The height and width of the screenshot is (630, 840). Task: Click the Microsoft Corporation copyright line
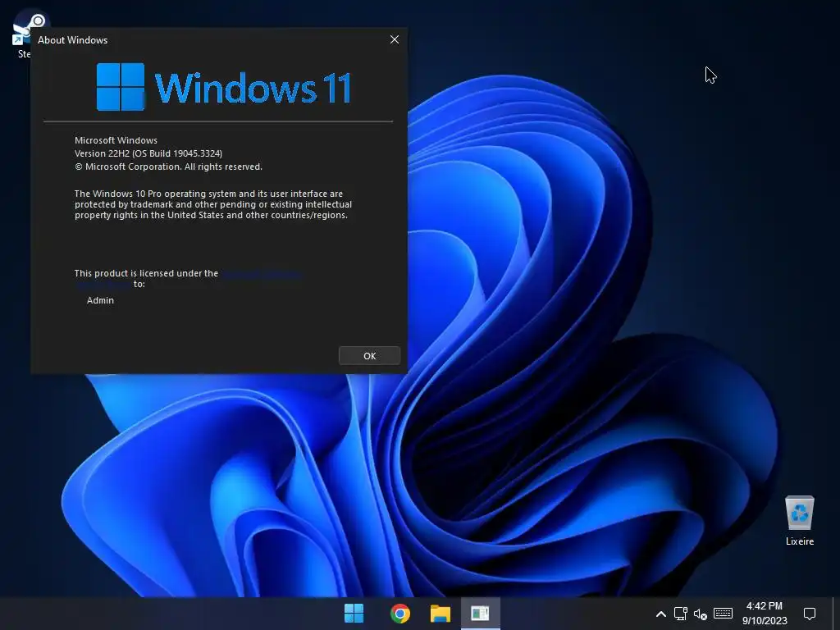click(168, 167)
